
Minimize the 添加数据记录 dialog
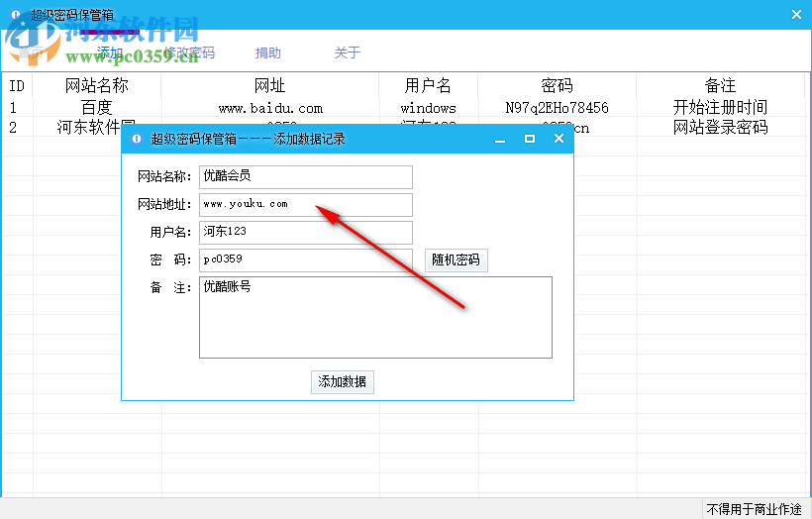(500, 139)
